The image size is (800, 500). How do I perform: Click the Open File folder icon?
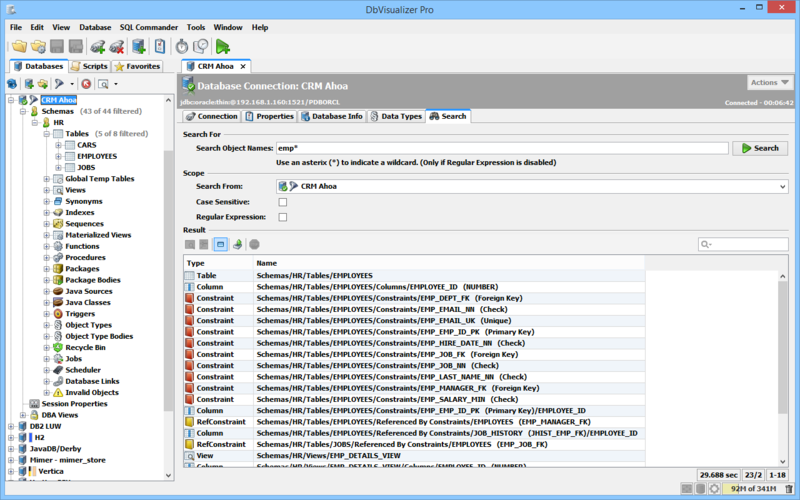[x=19, y=47]
